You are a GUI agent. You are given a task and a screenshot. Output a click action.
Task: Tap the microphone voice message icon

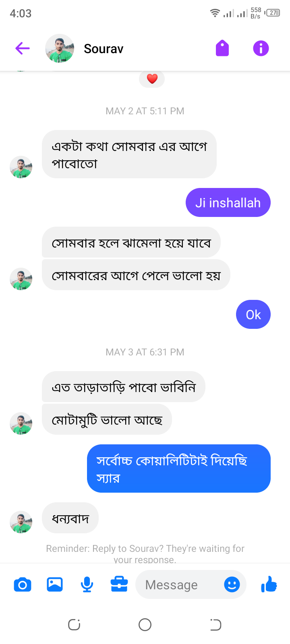click(87, 584)
